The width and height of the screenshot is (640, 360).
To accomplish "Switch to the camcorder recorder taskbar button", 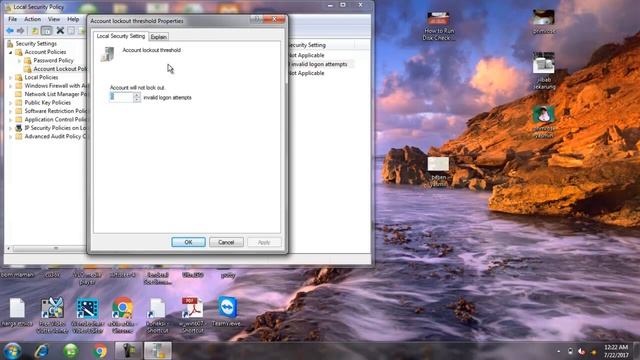I will [129, 351].
